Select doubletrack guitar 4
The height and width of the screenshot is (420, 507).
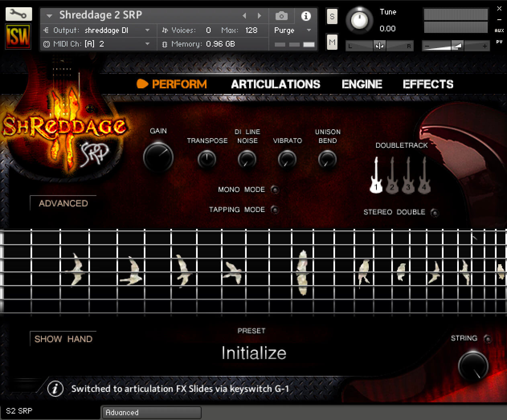pyautogui.click(x=424, y=175)
